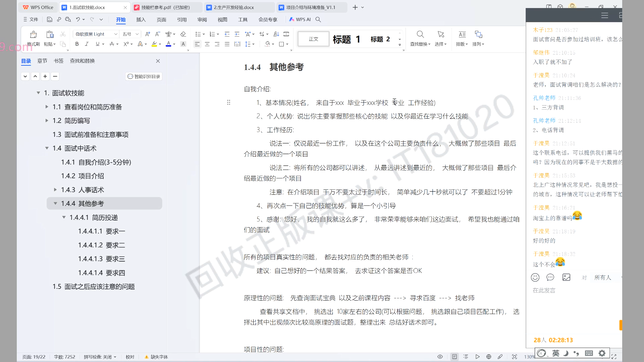Click the 智能识别目录 button
Viewport: 644px width, 362px height.
144,76
